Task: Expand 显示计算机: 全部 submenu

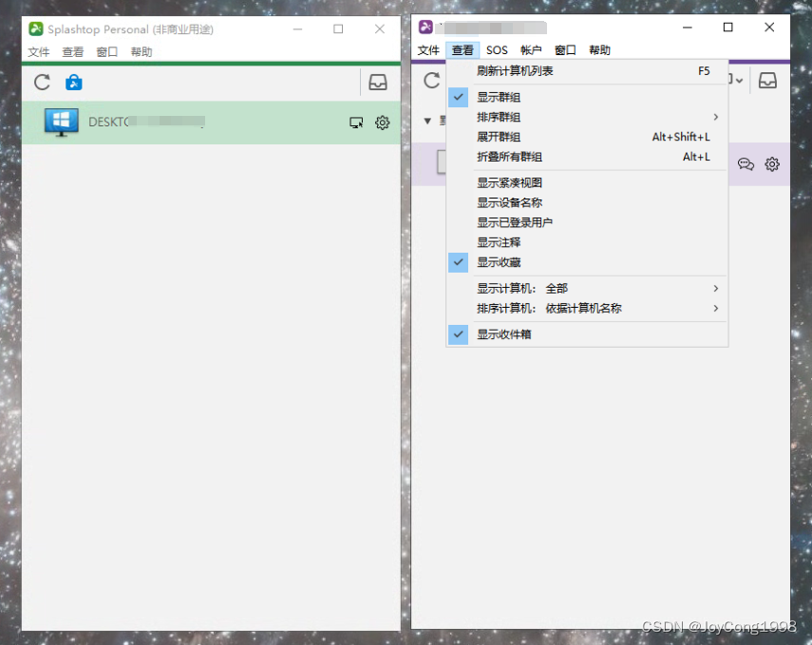Action: pyautogui.click(x=587, y=288)
